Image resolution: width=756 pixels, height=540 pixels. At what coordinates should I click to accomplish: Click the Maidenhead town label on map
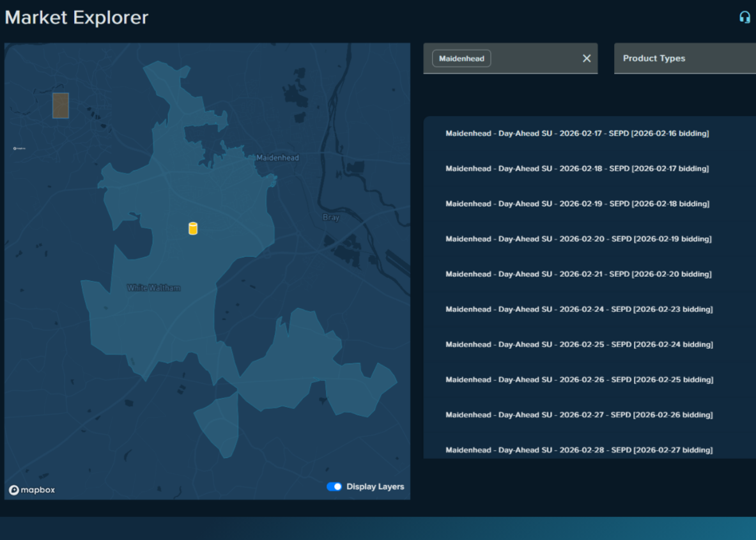tap(277, 158)
